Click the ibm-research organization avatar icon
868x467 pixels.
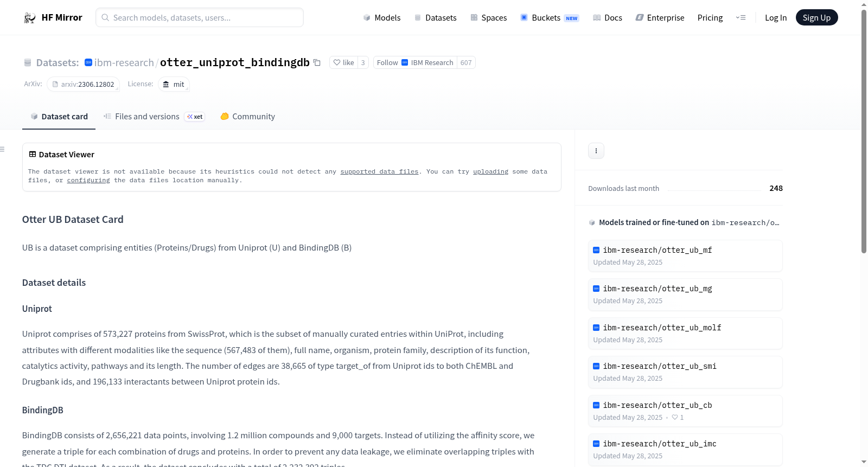(88, 62)
